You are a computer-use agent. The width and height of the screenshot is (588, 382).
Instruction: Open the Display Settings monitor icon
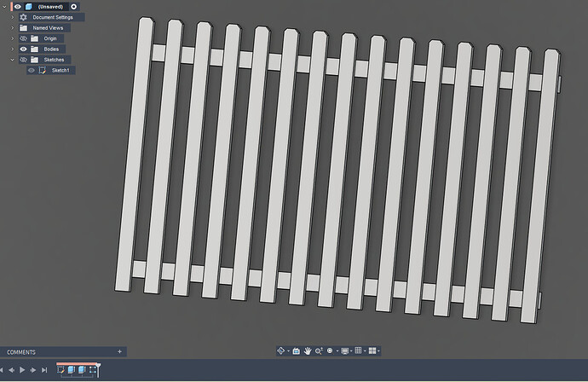[344, 350]
